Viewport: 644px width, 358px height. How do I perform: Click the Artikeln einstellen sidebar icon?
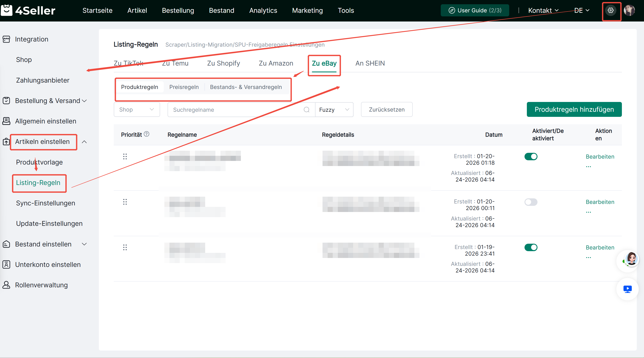coord(6,142)
